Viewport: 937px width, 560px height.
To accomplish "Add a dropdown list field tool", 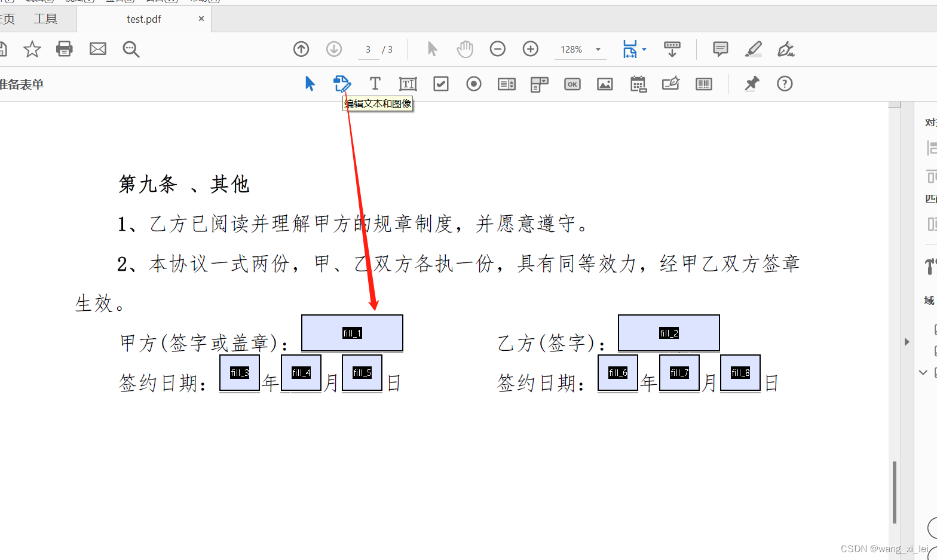I will (x=540, y=84).
